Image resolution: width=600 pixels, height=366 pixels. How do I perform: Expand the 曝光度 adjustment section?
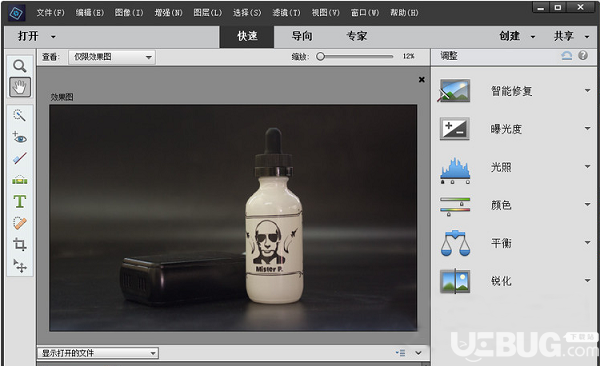(x=587, y=129)
